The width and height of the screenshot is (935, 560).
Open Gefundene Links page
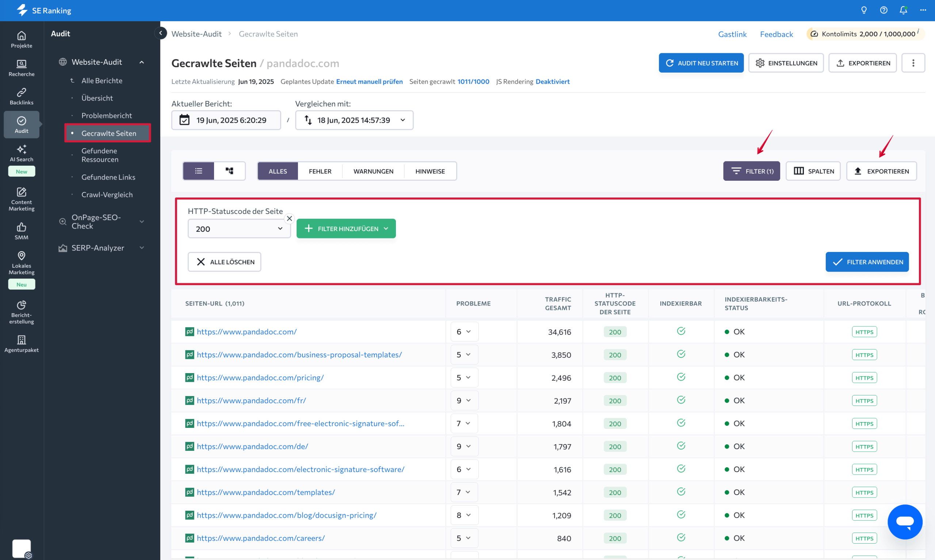tap(108, 177)
